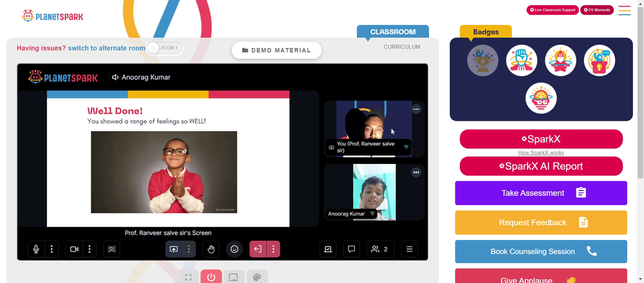Switch to the Curriculum tab

tap(402, 47)
